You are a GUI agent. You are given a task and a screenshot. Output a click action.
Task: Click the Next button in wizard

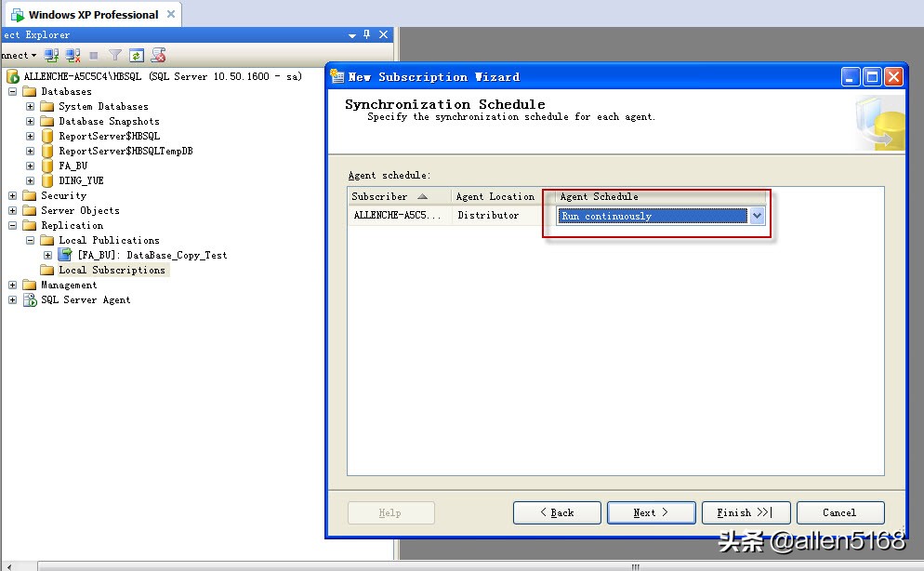651,512
